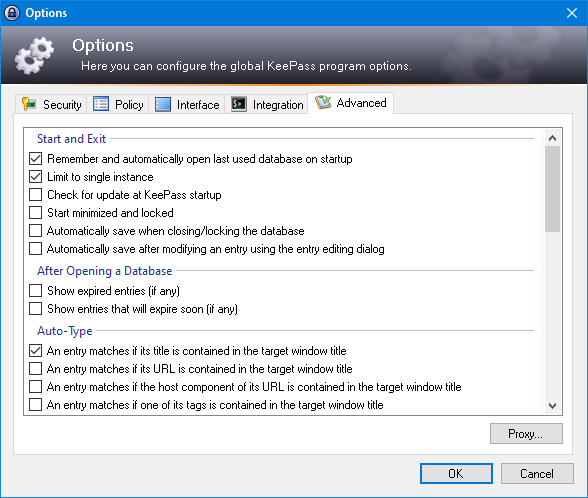Select the Integration tab
The width and height of the screenshot is (588, 498).
coord(267,104)
